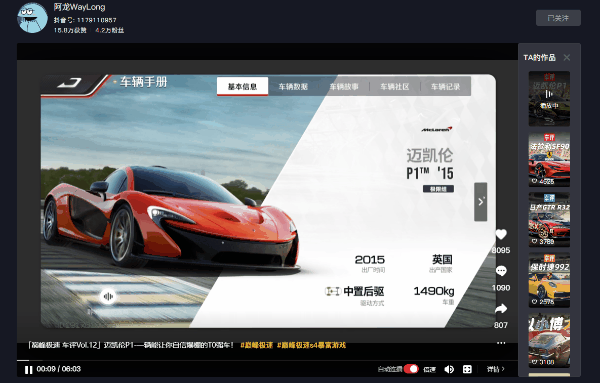Pause the video playback
The image size is (600, 383).
28,370
